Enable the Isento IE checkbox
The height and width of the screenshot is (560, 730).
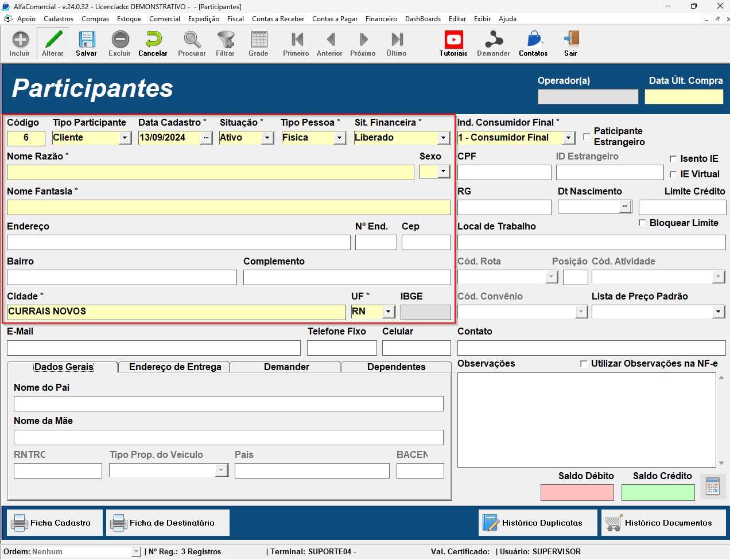673,159
